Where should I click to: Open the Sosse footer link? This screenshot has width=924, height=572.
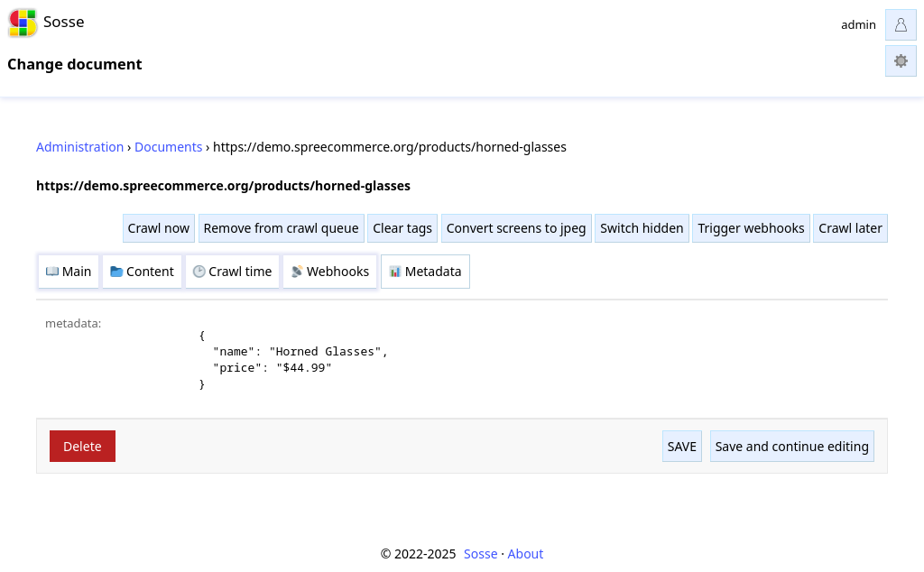coord(480,554)
